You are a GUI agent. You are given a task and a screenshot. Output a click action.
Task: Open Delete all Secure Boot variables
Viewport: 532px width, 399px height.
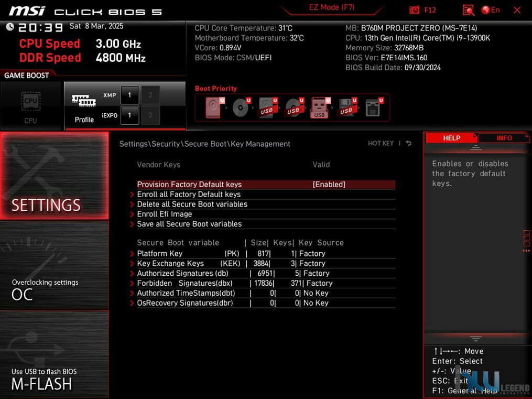tap(266, 204)
